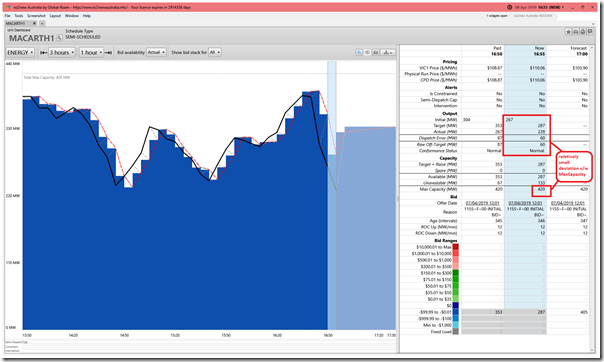Click the chart copy icon
Viewport: 604px width, 362px height.
367,52
